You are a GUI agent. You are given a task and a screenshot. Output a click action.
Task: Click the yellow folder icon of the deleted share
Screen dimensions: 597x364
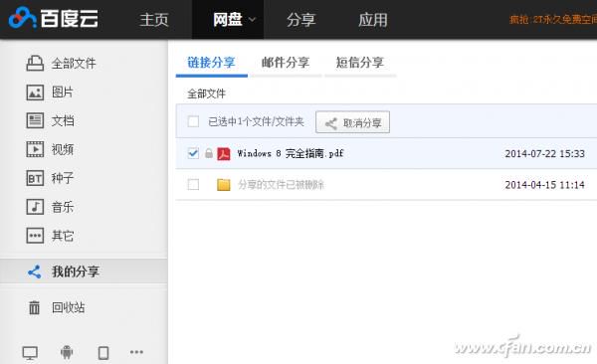coord(224,185)
